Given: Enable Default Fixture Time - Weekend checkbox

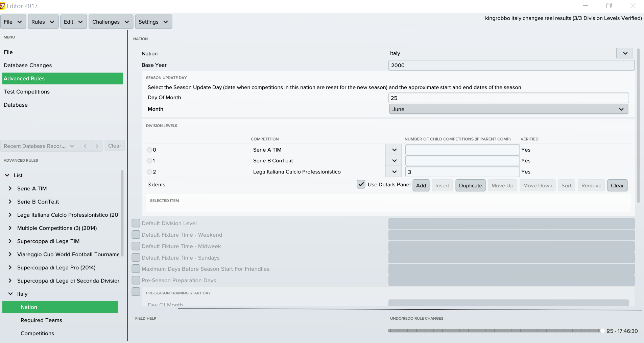Looking at the screenshot, I should click(x=136, y=235).
